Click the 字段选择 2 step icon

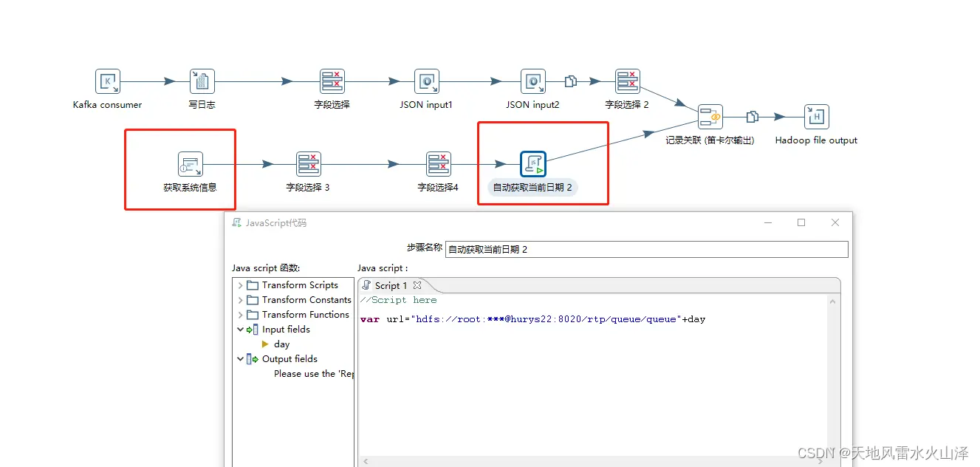(627, 81)
